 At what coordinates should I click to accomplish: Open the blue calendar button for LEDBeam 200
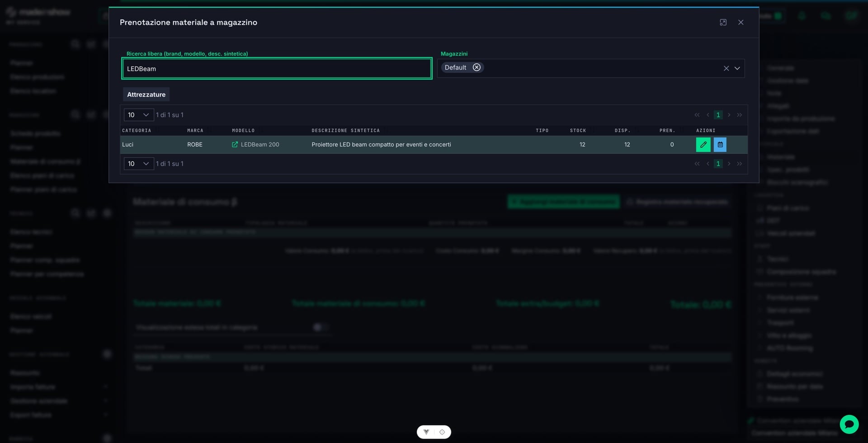pyautogui.click(x=720, y=145)
